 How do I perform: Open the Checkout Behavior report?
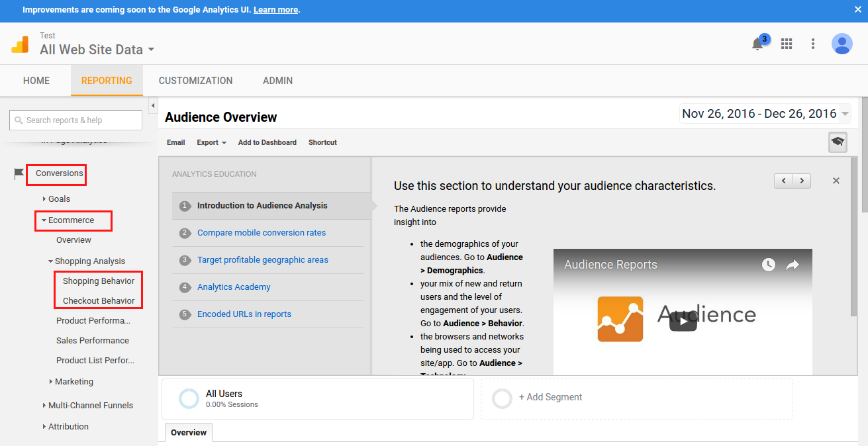pyautogui.click(x=99, y=301)
